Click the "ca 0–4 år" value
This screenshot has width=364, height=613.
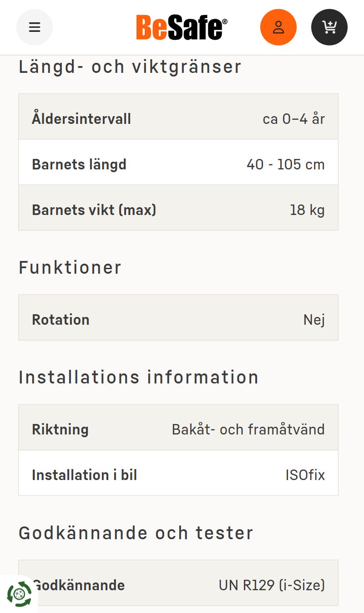293,119
